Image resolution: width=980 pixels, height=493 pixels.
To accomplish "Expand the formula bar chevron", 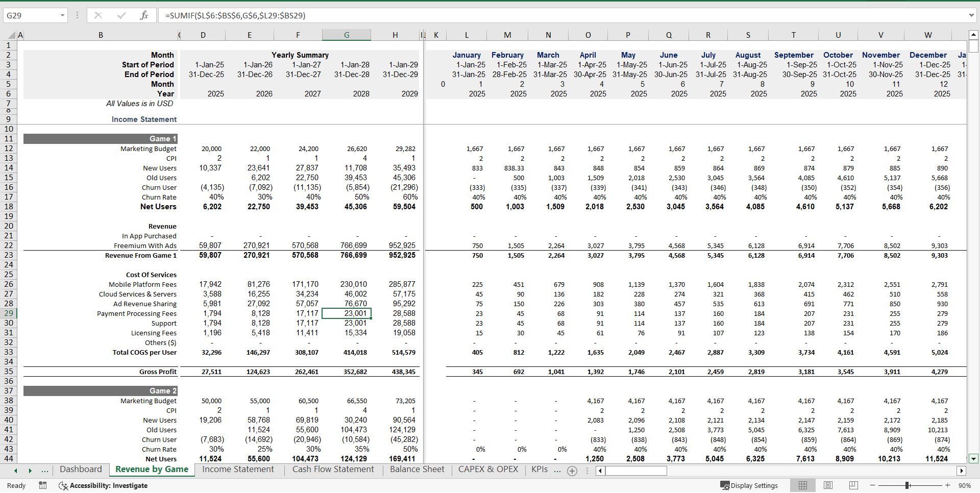I will (971, 15).
